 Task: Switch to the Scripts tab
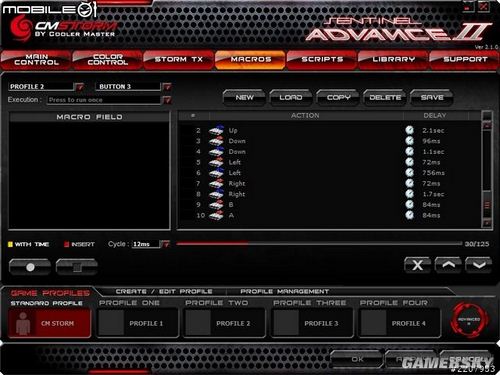click(x=322, y=60)
